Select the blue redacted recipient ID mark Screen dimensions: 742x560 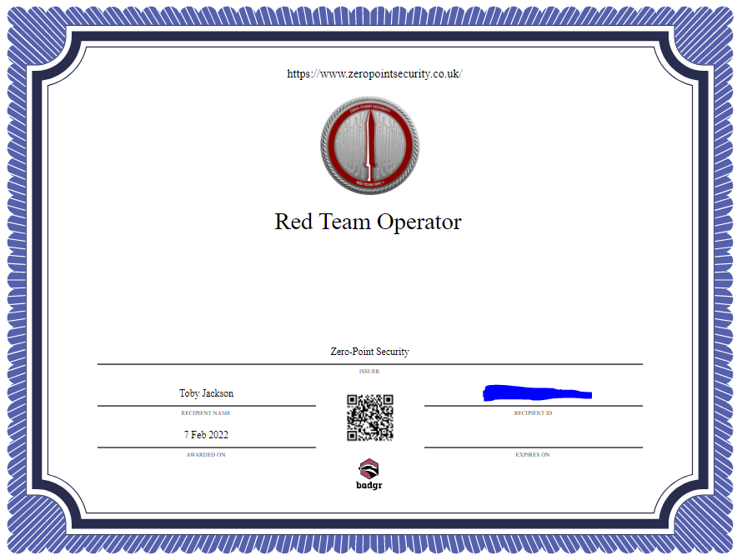click(537, 392)
